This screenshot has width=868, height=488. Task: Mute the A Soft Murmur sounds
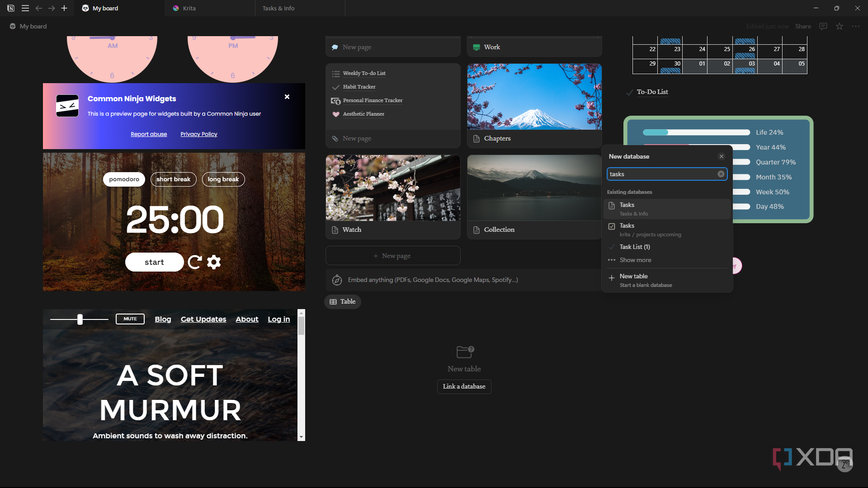click(x=130, y=319)
